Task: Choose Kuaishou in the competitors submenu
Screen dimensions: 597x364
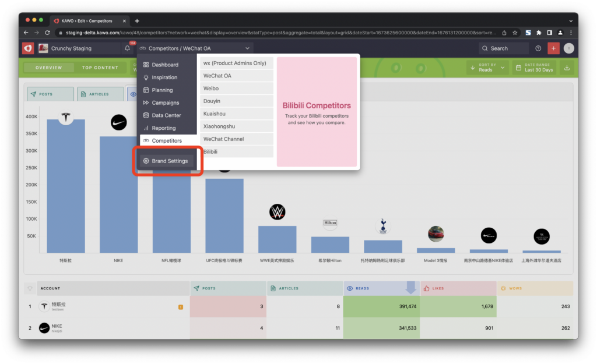Action: click(x=237, y=114)
